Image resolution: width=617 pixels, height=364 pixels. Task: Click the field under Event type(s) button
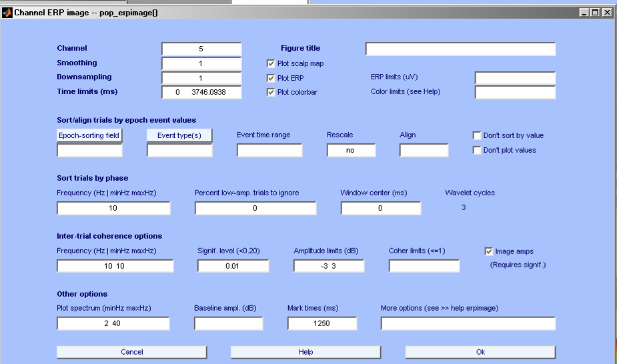[x=179, y=150]
